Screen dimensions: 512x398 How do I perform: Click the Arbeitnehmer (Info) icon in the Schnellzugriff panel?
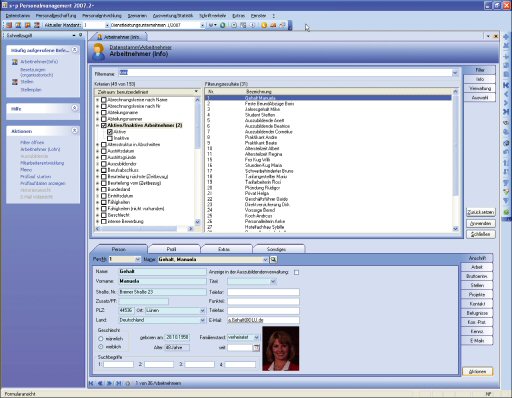[15, 62]
